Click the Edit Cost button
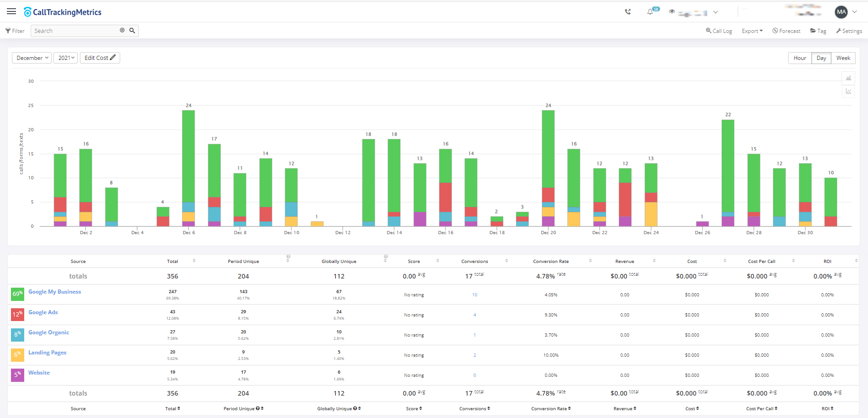This screenshot has width=868, height=418. point(100,58)
